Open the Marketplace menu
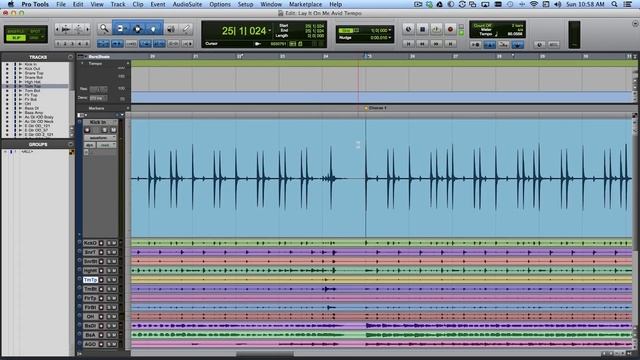The width and height of the screenshot is (640, 360). click(305, 4)
